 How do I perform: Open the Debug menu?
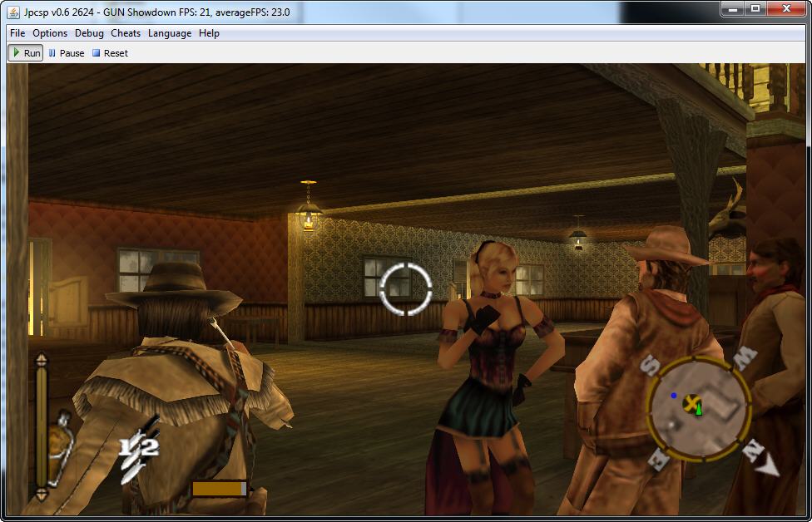coord(89,33)
